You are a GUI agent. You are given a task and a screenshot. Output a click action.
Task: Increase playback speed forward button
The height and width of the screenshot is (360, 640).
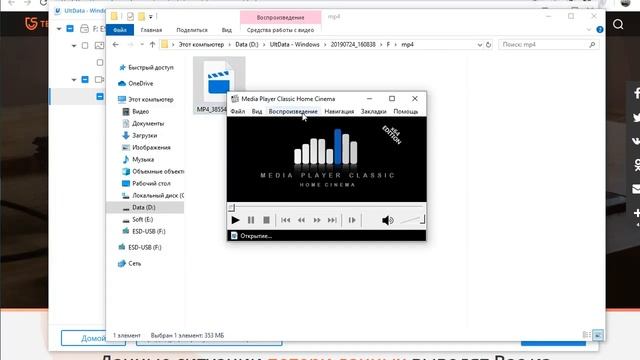click(x=317, y=220)
